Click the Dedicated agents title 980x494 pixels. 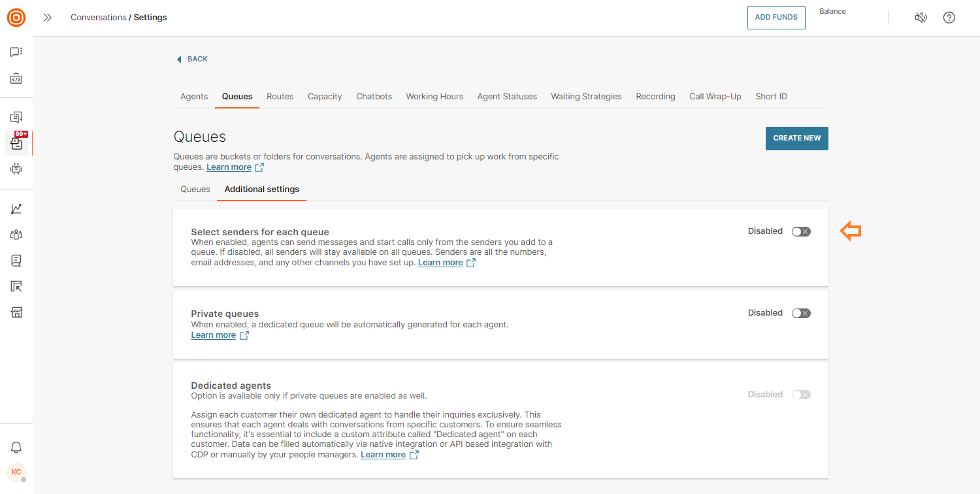coord(231,386)
